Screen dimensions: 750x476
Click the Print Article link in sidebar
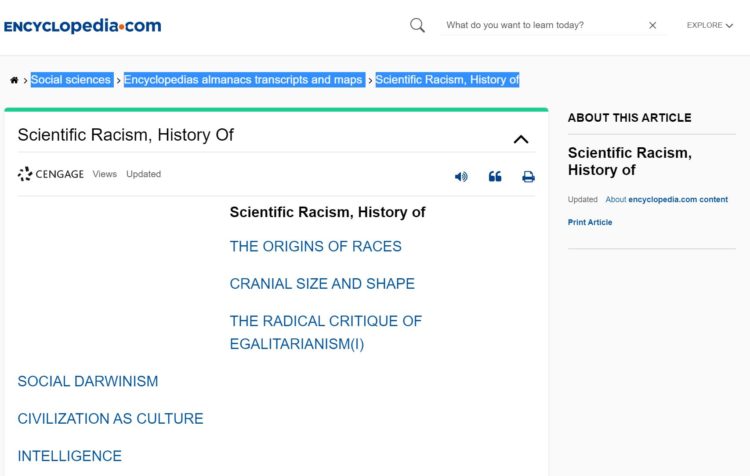(590, 222)
